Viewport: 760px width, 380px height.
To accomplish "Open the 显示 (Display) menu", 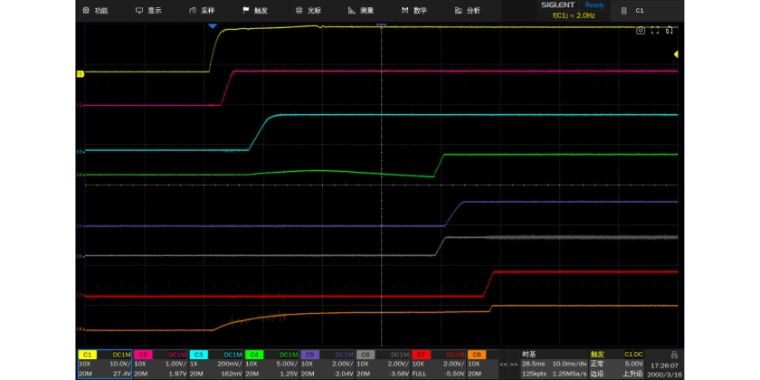I will pyautogui.click(x=148, y=11).
